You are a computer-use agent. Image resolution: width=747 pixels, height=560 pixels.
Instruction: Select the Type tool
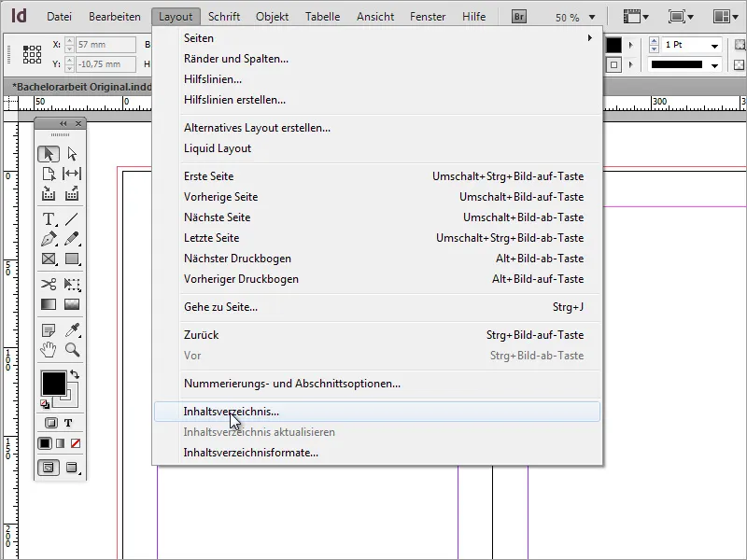(49, 219)
